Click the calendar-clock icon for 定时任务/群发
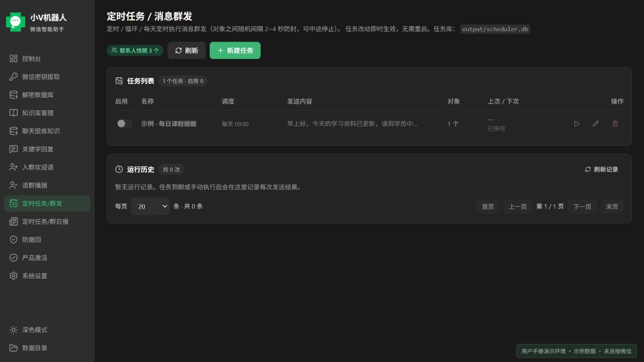 pos(14,204)
